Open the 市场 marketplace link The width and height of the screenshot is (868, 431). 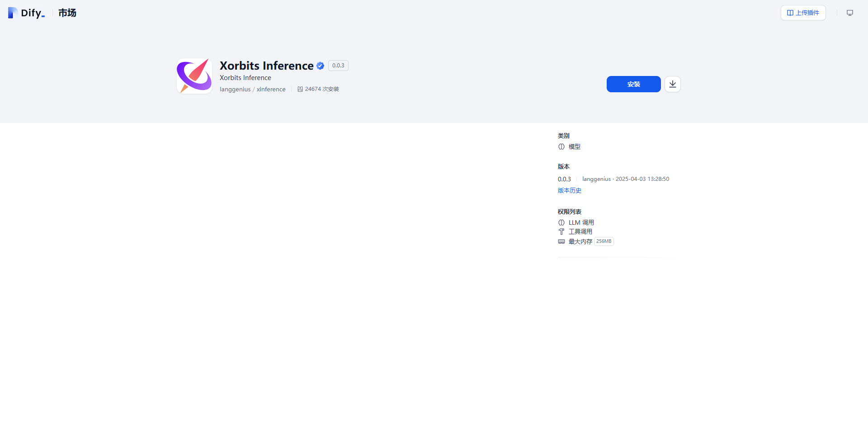pyautogui.click(x=67, y=13)
